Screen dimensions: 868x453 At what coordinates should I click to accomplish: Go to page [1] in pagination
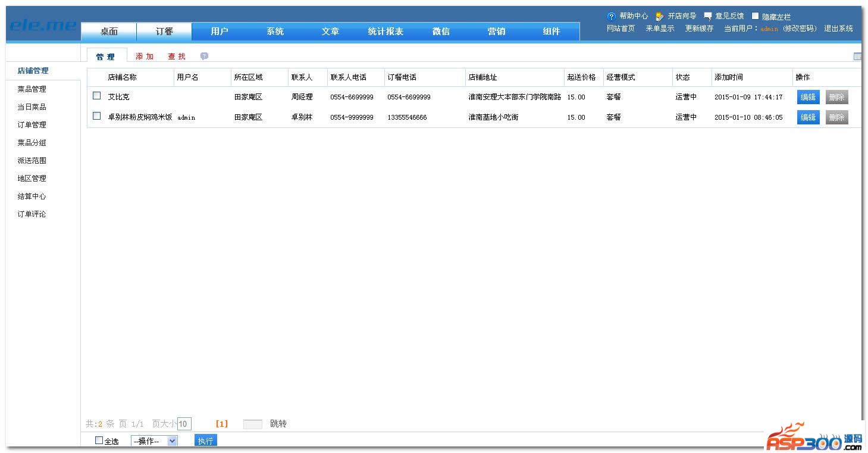(221, 424)
